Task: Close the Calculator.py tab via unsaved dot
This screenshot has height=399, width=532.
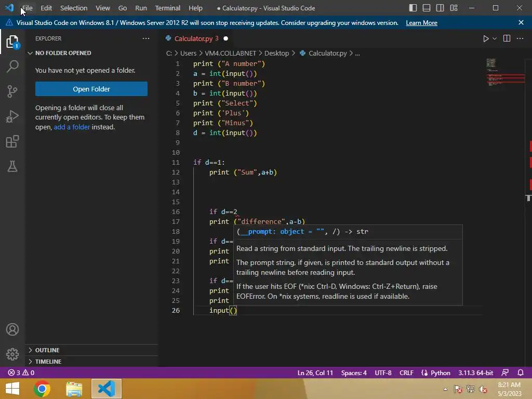Action: click(225, 38)
